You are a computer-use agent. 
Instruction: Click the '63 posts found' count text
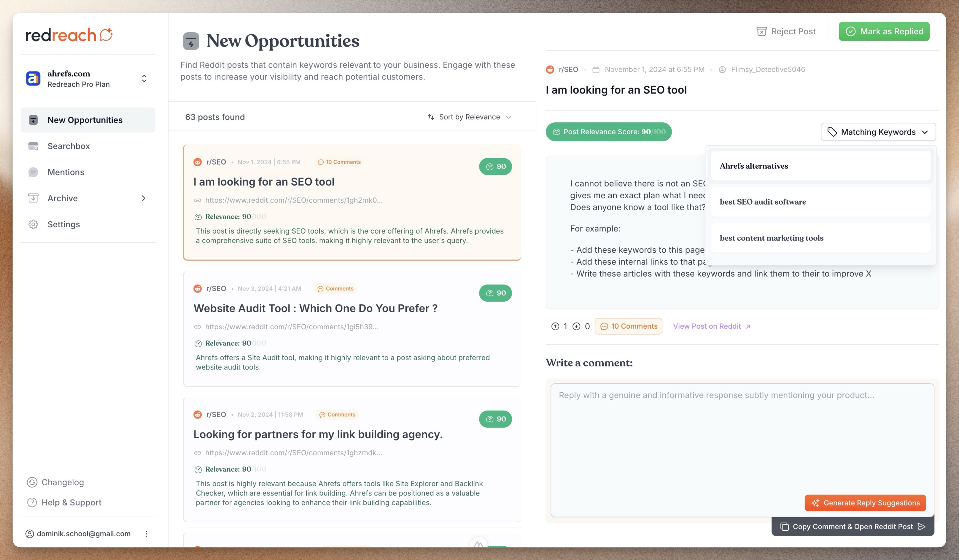click(x=215, y=117)
